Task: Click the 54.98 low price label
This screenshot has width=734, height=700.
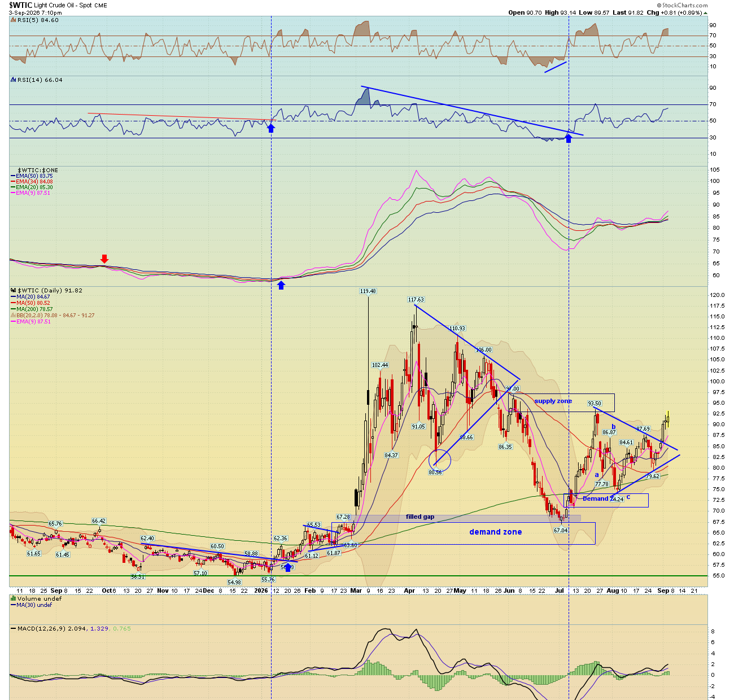Action: [x=234, y=583]
